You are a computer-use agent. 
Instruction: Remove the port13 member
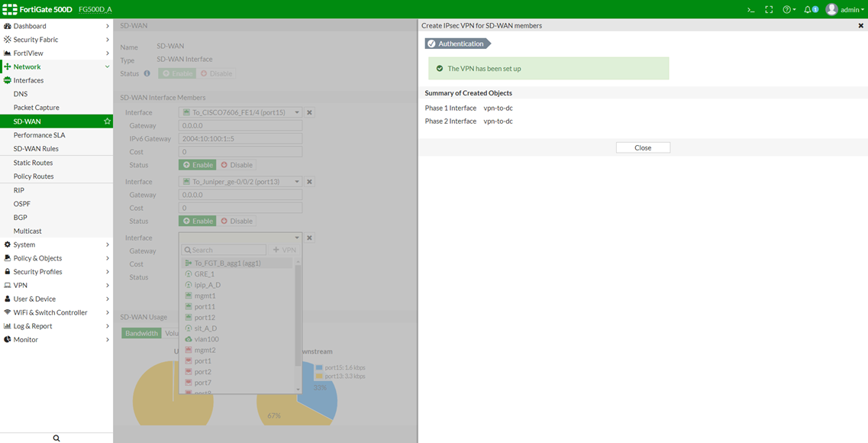pyautogui.click(x=309, y=182)
